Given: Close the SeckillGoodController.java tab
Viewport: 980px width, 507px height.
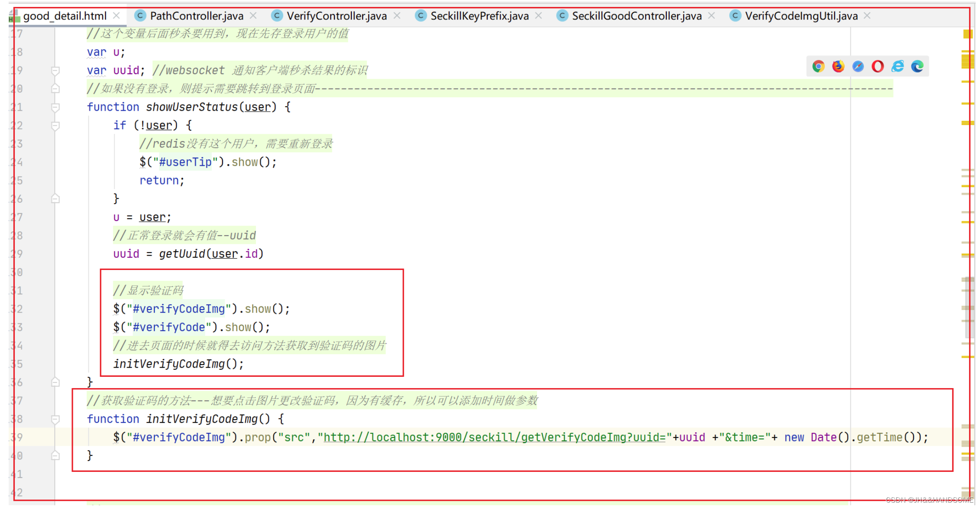Looking at the screenshot, I should pos(711,16).
